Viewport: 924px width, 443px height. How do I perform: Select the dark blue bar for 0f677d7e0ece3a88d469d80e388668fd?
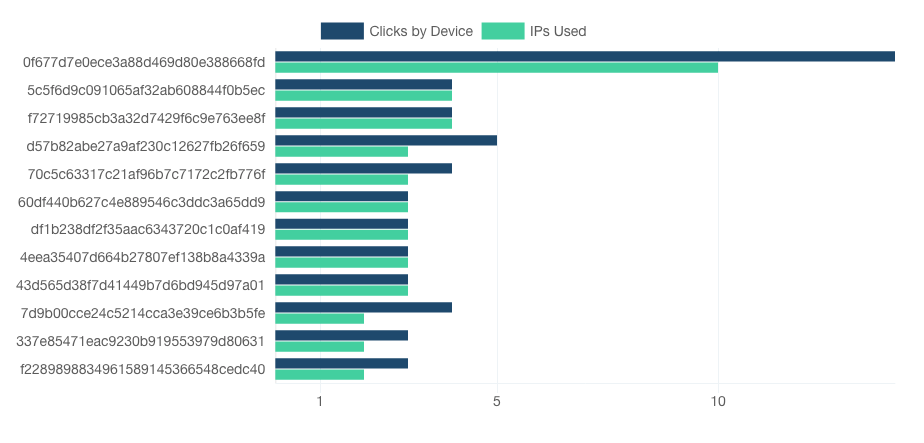coord(585,57)
